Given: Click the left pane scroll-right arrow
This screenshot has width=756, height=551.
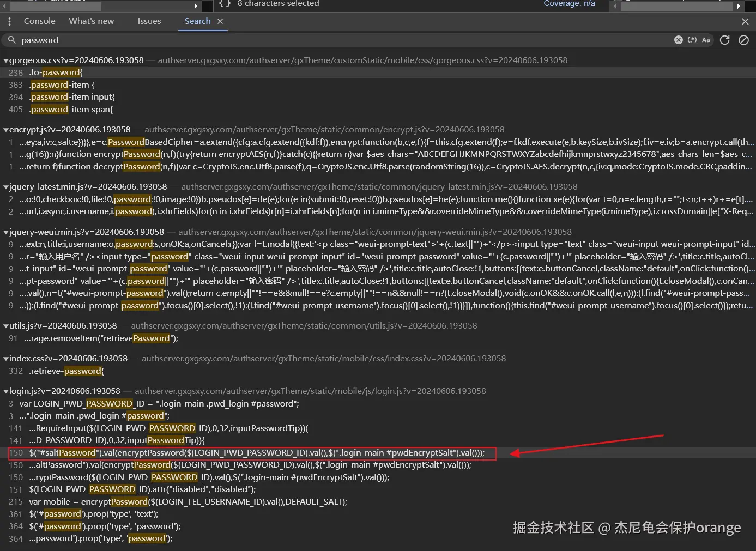Looking at the screenshot, I should click(x=196, y=6).
